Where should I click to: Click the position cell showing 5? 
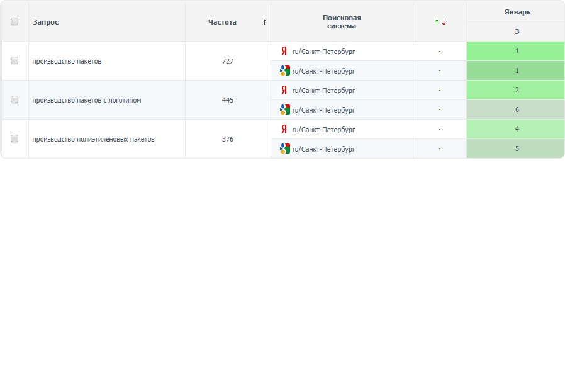[516, 148]
